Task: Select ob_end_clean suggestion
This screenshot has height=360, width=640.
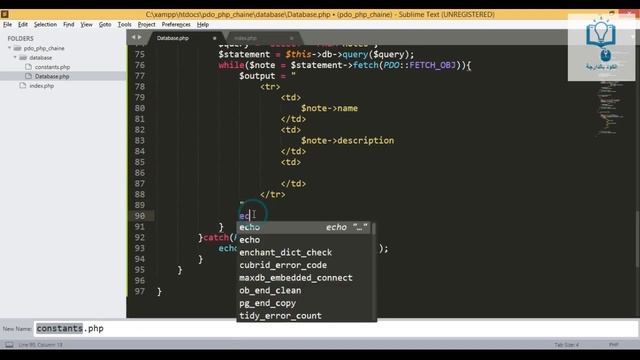Action: [304, 291]
